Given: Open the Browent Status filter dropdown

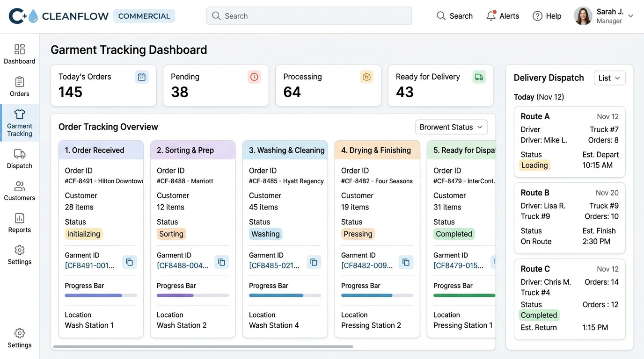Looking at the screenshot, I should (451, 127).
